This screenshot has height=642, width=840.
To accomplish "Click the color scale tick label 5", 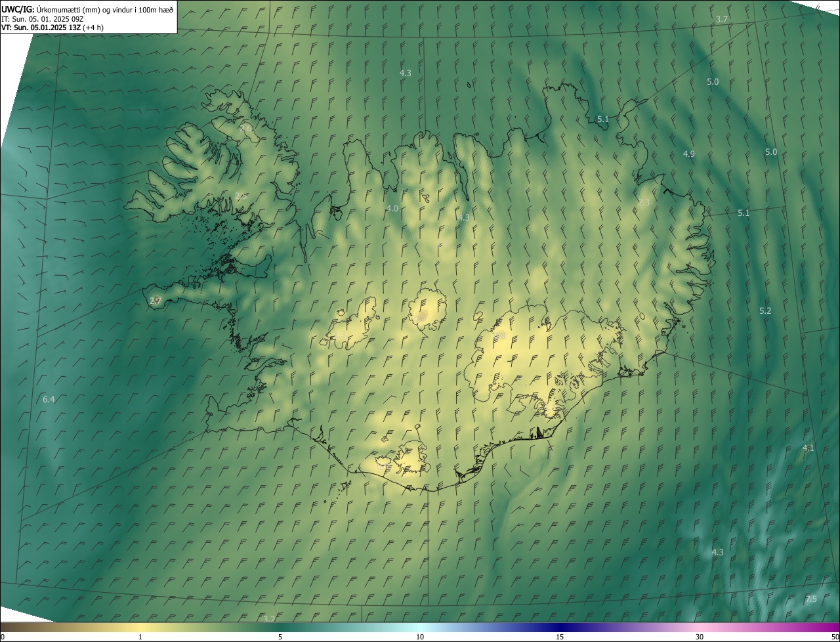I will click(x=280, y=637).
